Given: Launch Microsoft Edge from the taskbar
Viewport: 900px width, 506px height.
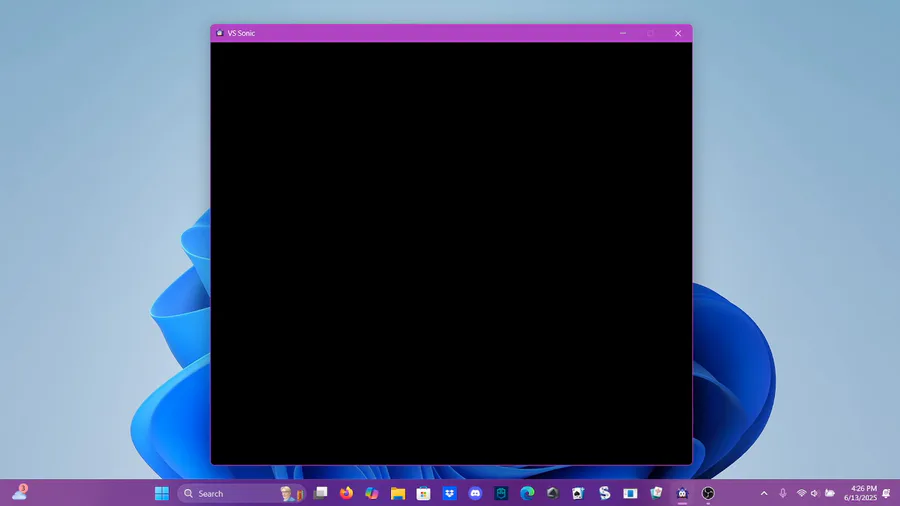Looking at the screenshot, I should pos(527,493).
